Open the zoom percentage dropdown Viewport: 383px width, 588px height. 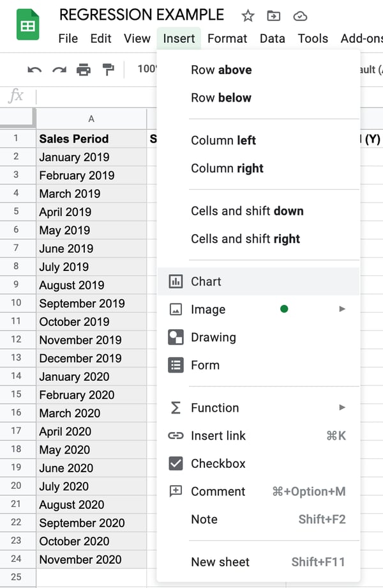[146, 69]
